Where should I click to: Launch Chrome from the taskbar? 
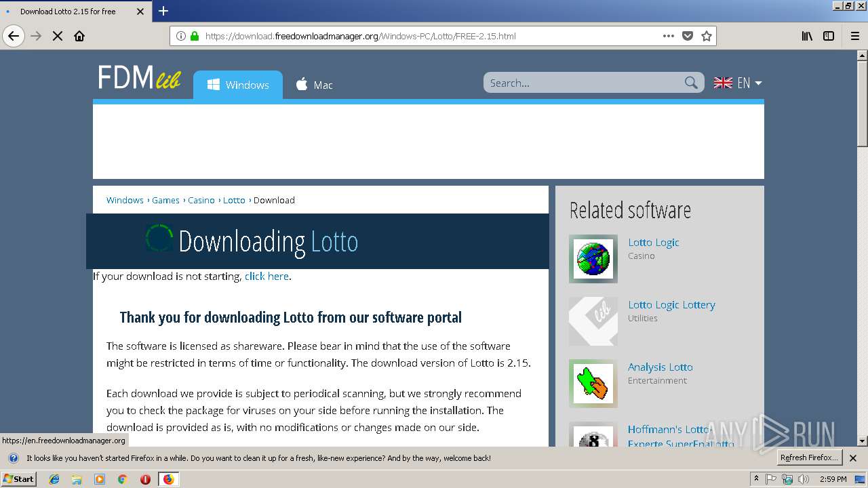pos(122,479)
